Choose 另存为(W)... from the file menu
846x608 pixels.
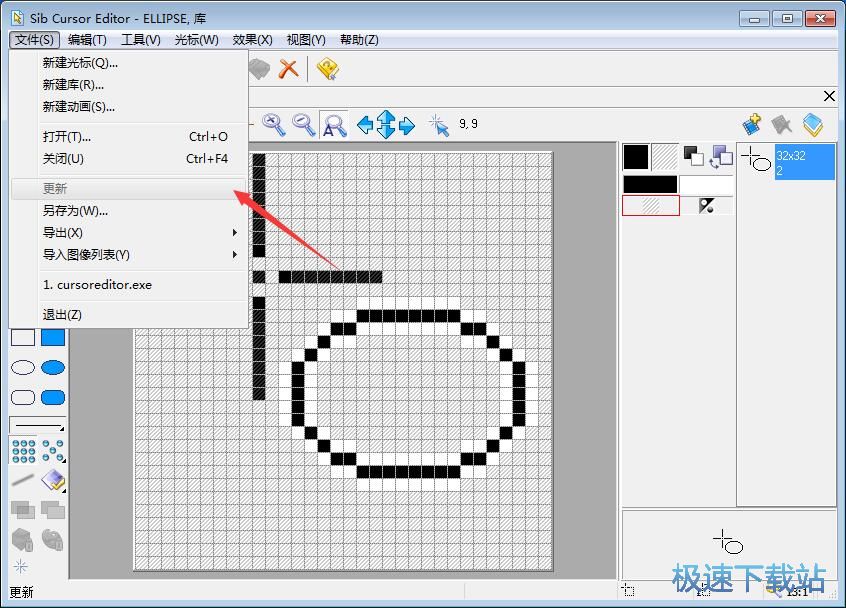[75, 210]
